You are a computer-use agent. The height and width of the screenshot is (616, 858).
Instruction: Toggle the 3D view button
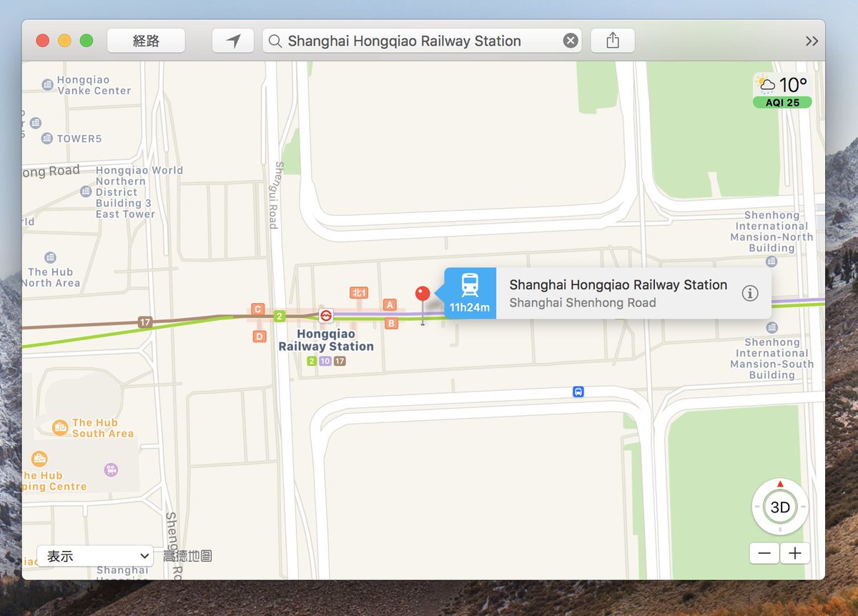pos(780,507)
